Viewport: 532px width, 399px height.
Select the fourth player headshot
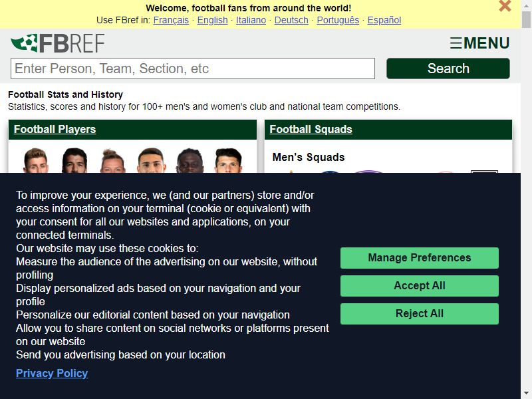point(152,160)
